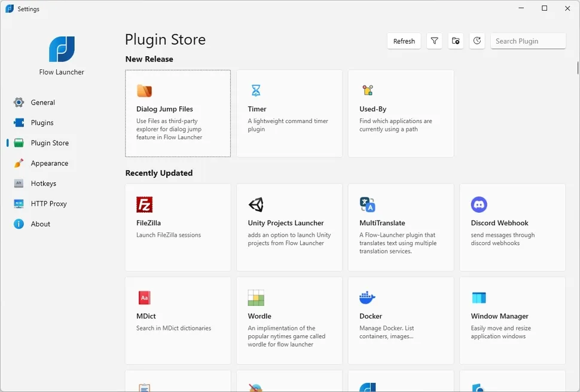Select the Wordle grid icon
The image size is (580, 392).
(x=256, y=297)
